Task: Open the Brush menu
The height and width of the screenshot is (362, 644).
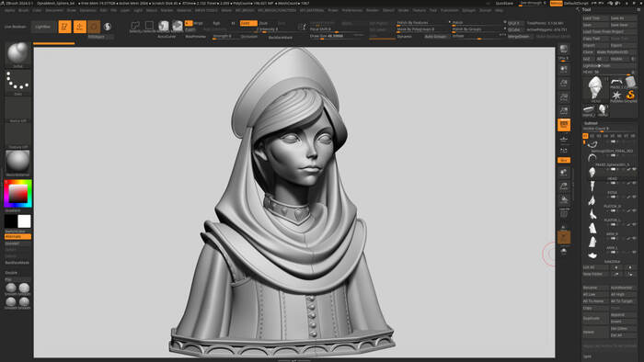Action: point(23,10)
